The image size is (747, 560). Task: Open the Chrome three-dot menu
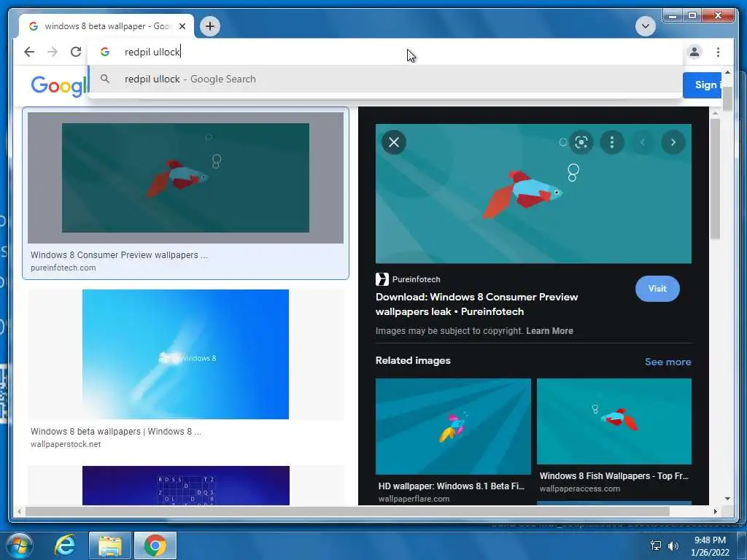tap(718, 52)
